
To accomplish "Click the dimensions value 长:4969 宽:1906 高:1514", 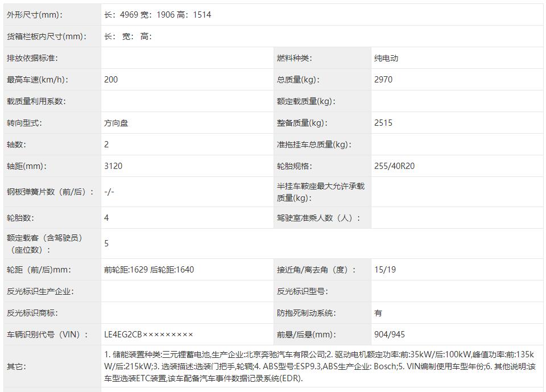I will click(x=158, y=15).
